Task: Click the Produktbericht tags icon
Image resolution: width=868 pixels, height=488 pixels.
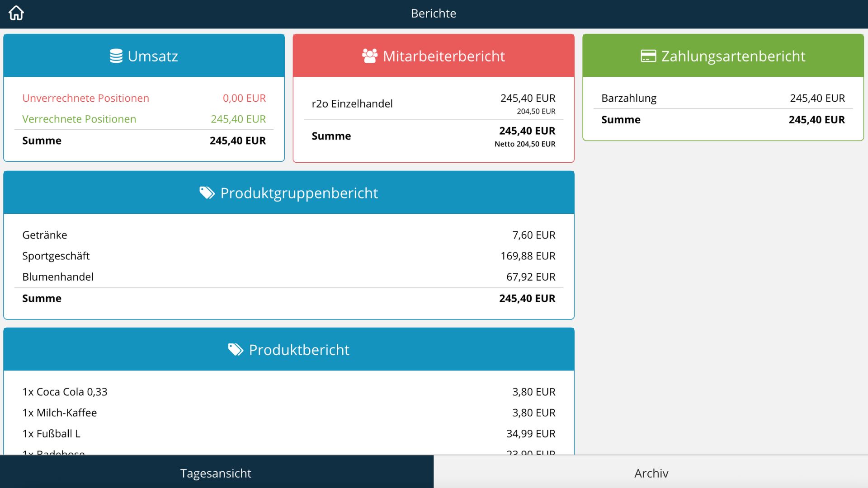Action: (236, 350)
